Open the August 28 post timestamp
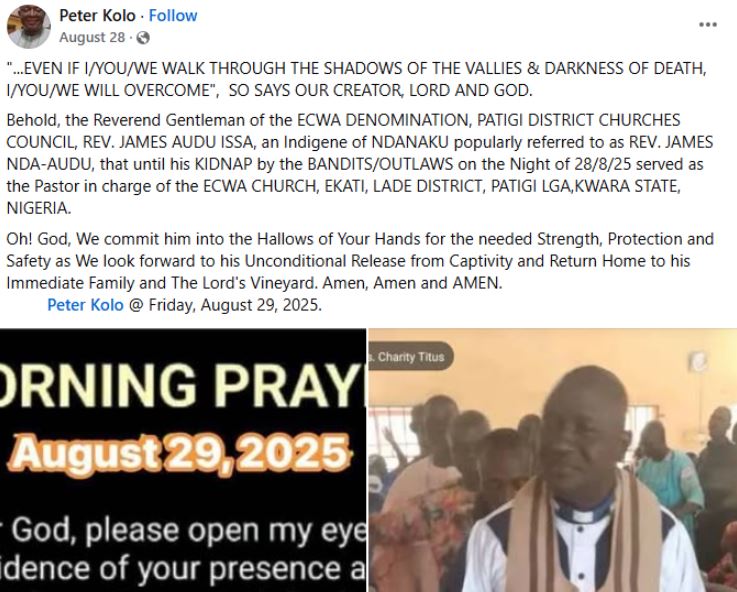Image resolution: width=737 pixels, height=592 pixels. click(92, 37)
